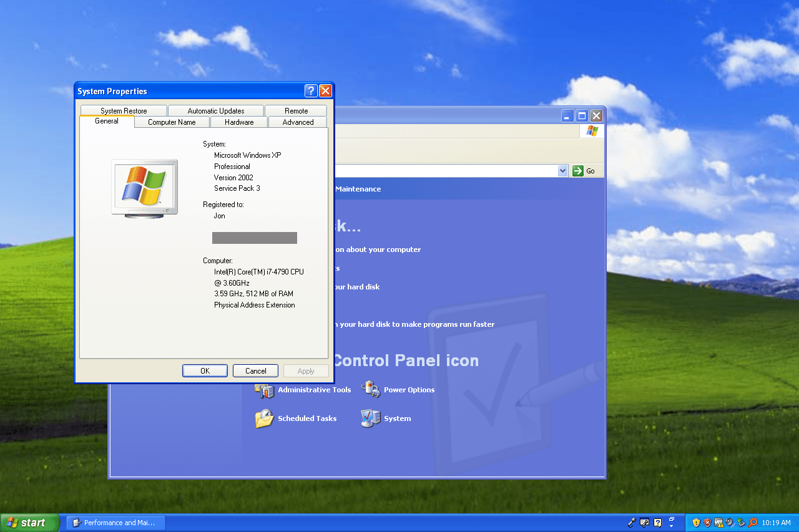
Task: Click OK in System Properties
Action: (x=205, y=370)
